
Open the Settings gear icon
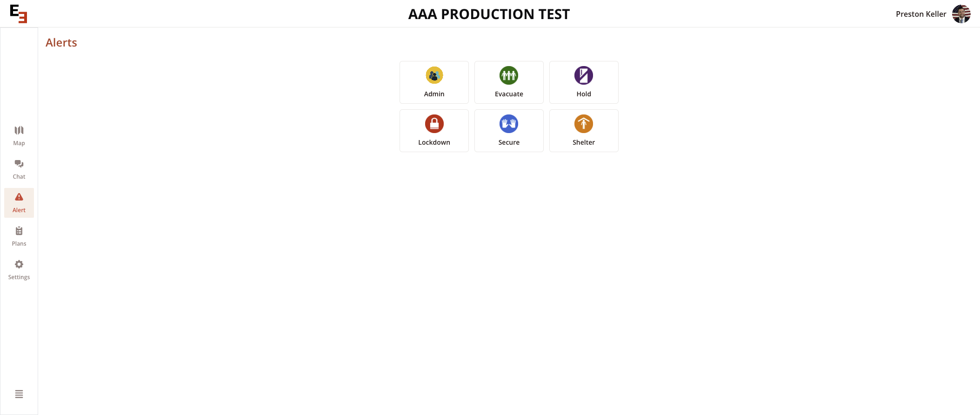(x=19, y=264)
